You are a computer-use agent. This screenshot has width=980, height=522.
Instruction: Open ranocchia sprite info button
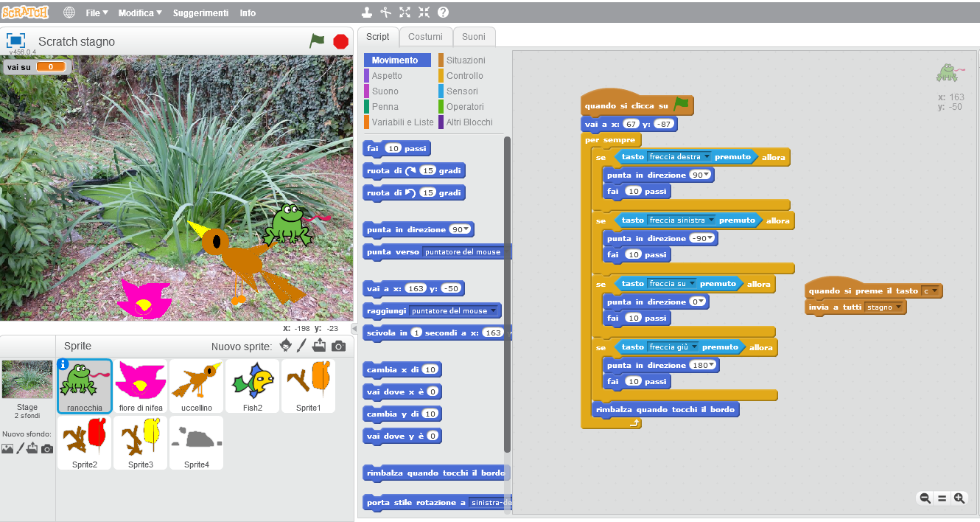tap(63, 364)
